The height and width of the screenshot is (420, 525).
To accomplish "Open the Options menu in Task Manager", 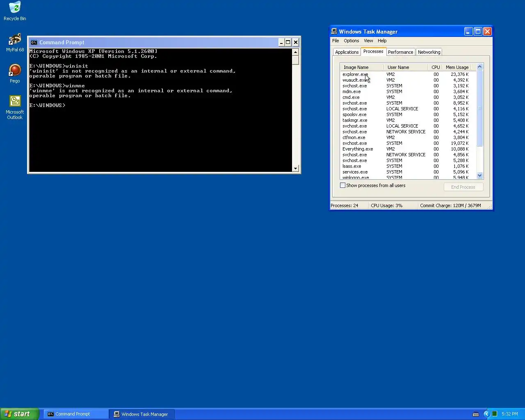I will tap(351, 41).
